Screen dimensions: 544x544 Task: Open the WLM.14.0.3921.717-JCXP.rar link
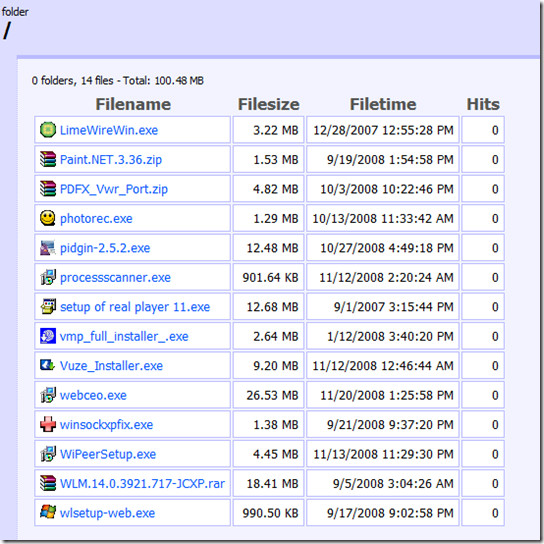[x=142, y=484]
